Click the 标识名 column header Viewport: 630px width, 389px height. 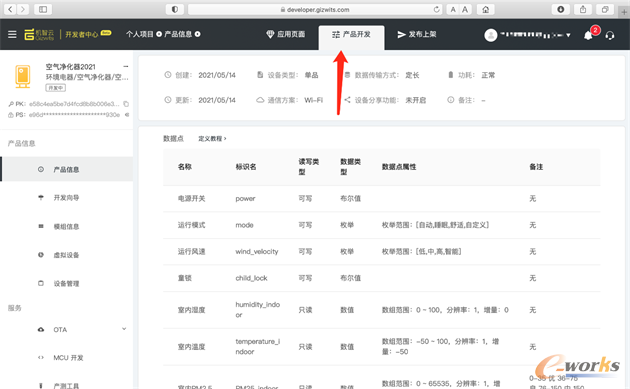246,167
